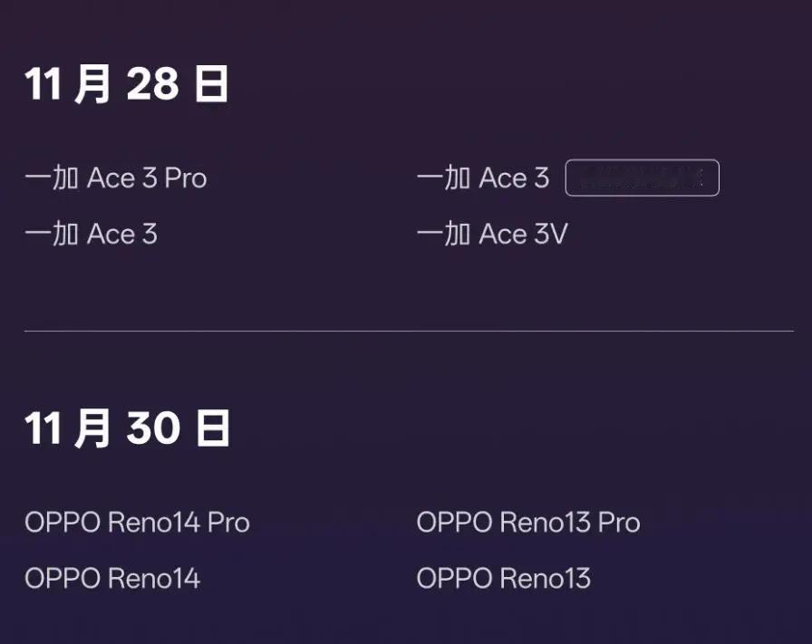
Task: Click the 11 月 28 日 date heading
Action: (x=127, y=85)
